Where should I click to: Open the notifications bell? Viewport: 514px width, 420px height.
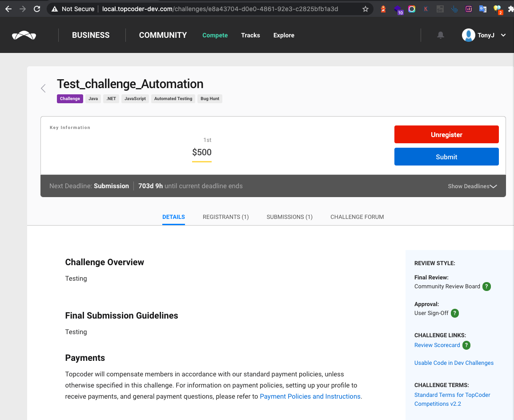point(440,35)
